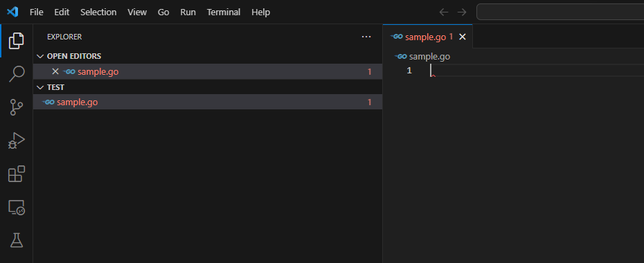Open the Terminal menu

coord(224,12)
